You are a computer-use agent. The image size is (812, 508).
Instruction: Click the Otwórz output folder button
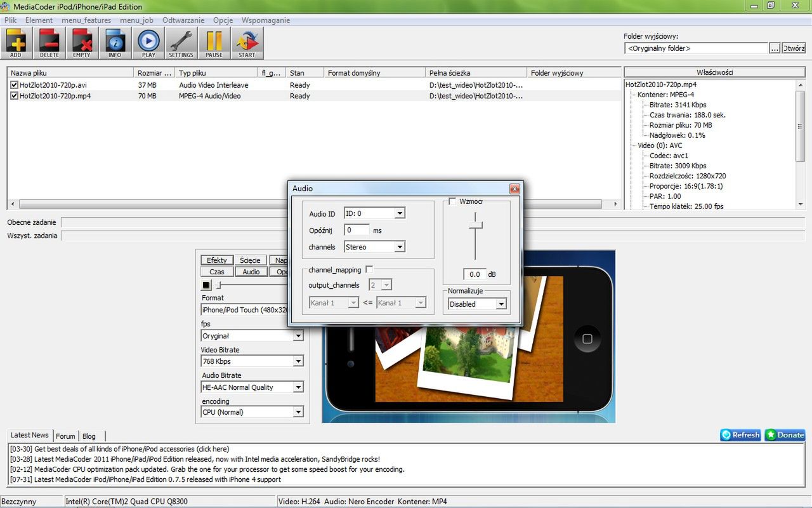tap(794, 48)
